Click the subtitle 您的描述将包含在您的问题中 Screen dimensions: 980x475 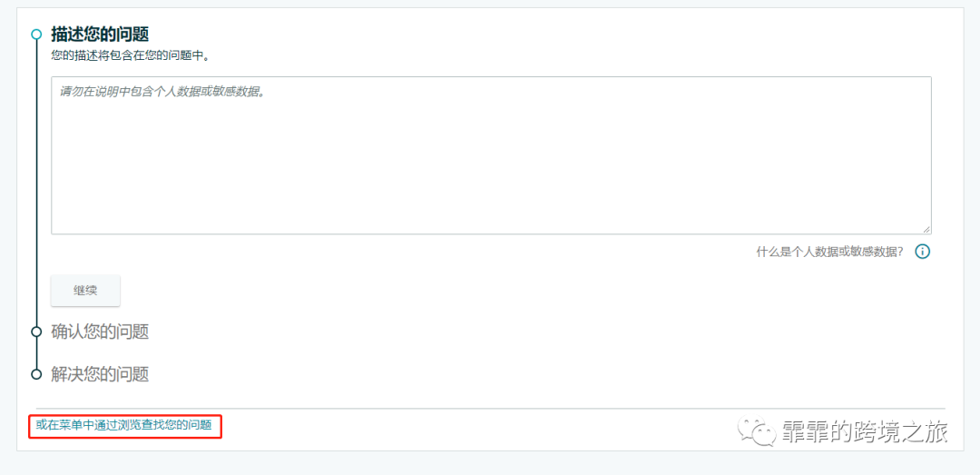[x=130, y=55]
